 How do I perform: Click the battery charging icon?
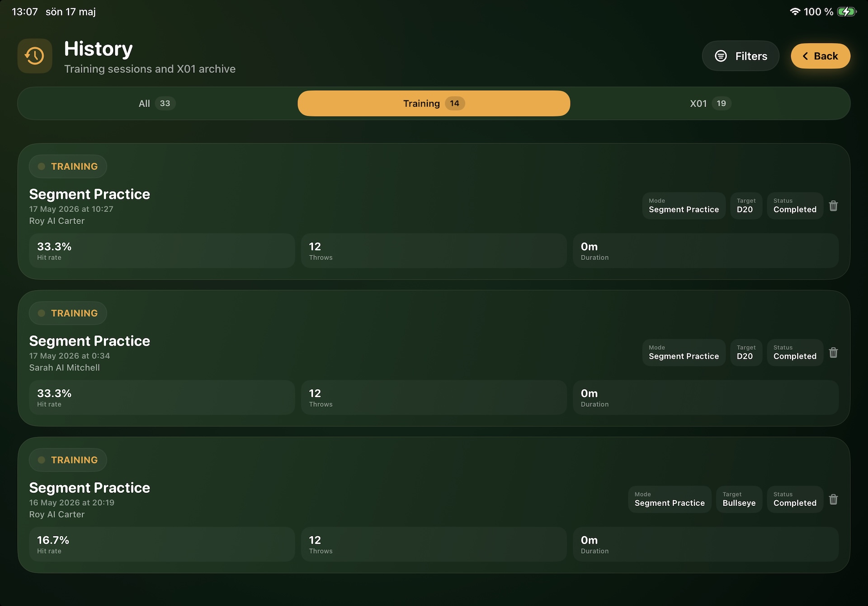[x=847, y=12]
